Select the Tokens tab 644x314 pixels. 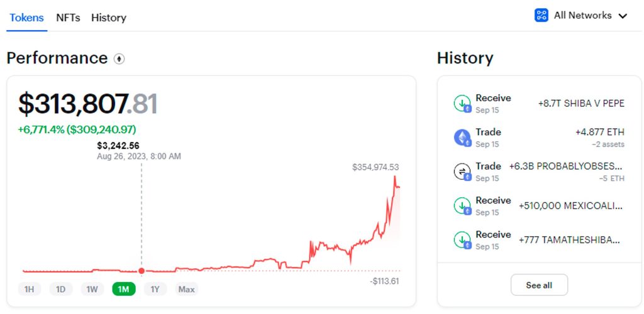coord(26,18)
